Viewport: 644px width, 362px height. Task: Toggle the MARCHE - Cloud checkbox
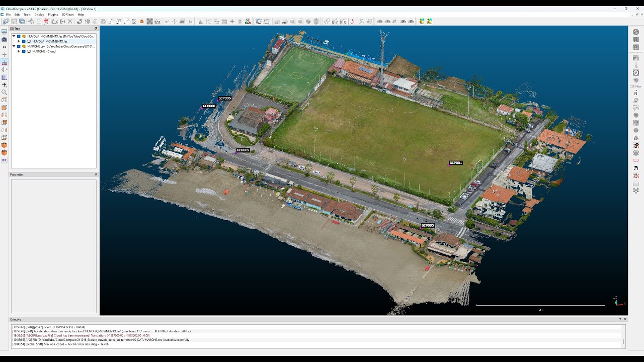(x=24, y=51)
